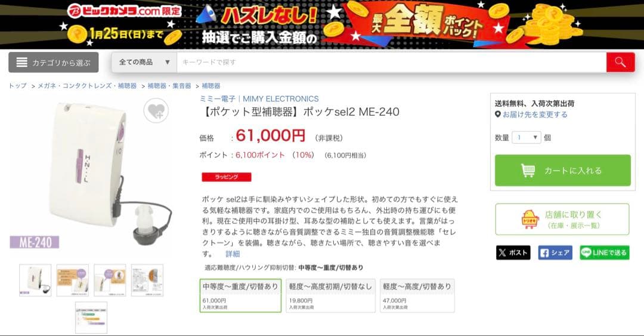This screenshot has height=336, width=644.
Task: Share product on X via ポスト button
Action: [513, 252]
